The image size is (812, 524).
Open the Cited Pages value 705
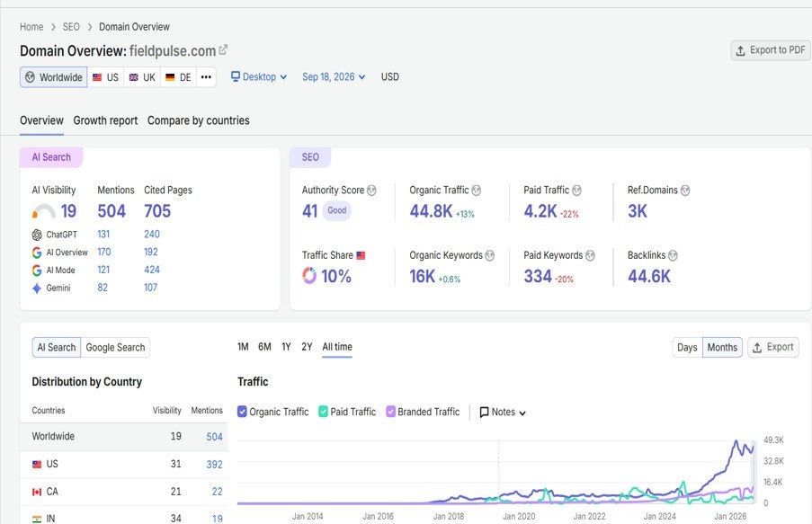point(157,211)
